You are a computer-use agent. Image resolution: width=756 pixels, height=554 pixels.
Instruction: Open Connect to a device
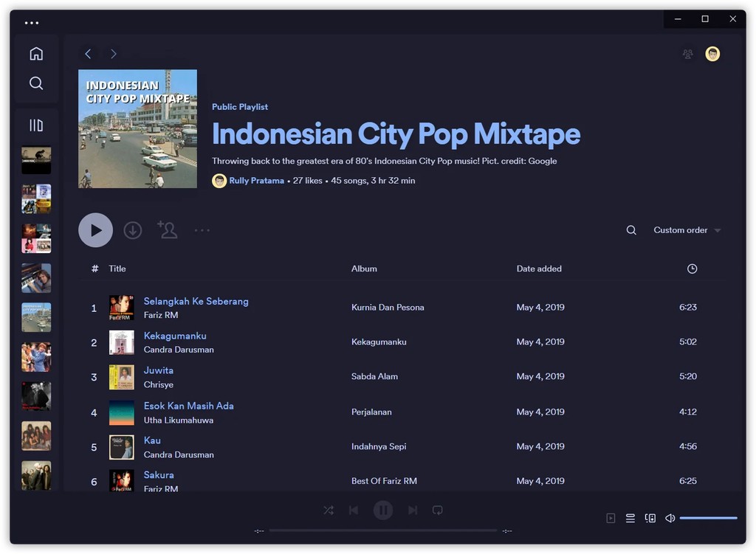[x=650, y=518]
